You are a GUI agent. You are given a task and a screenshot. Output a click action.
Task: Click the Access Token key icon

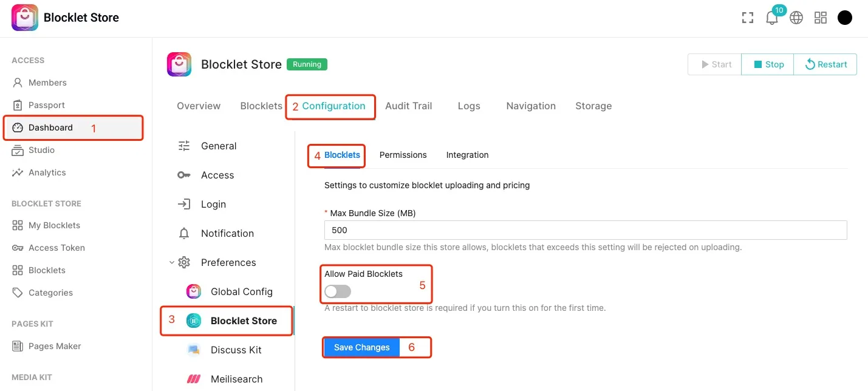[x=18, y=248]
